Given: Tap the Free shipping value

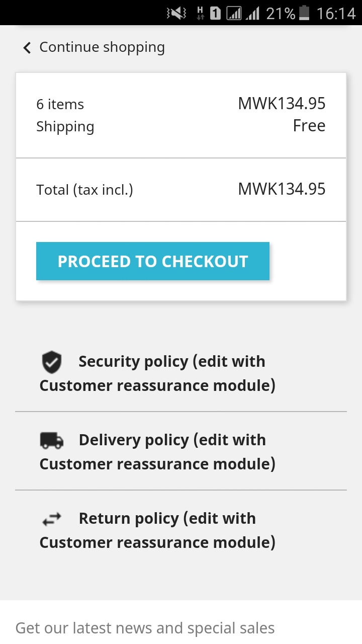Looking at the screenshot, I should pyautogui.click(x=309, y=126).
